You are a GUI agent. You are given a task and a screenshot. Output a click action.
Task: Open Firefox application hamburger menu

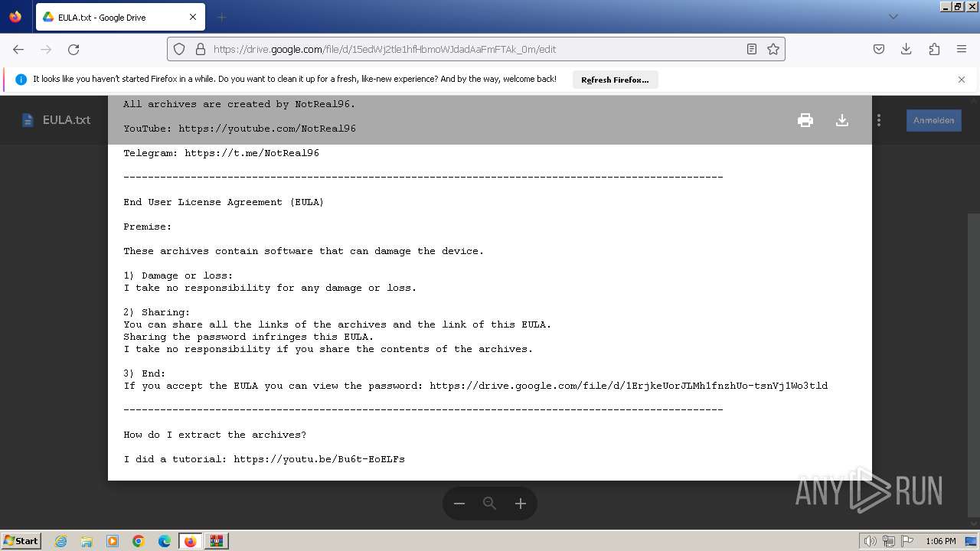click(x=962, y=49)
